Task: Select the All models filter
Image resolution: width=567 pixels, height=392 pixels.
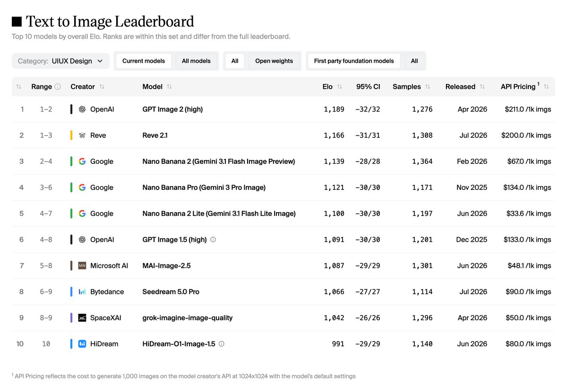Action: [196, 61]
